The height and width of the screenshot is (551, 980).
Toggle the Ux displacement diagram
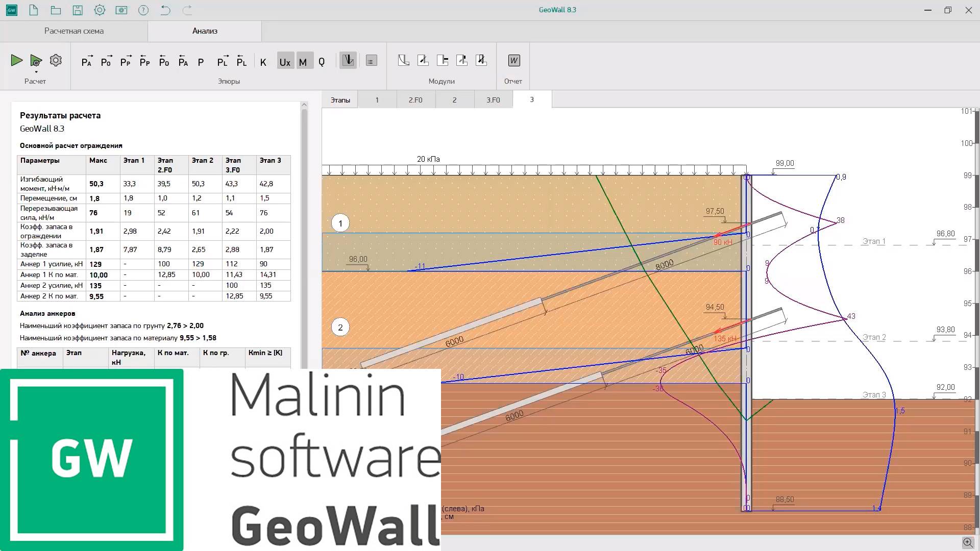(285, 62)
